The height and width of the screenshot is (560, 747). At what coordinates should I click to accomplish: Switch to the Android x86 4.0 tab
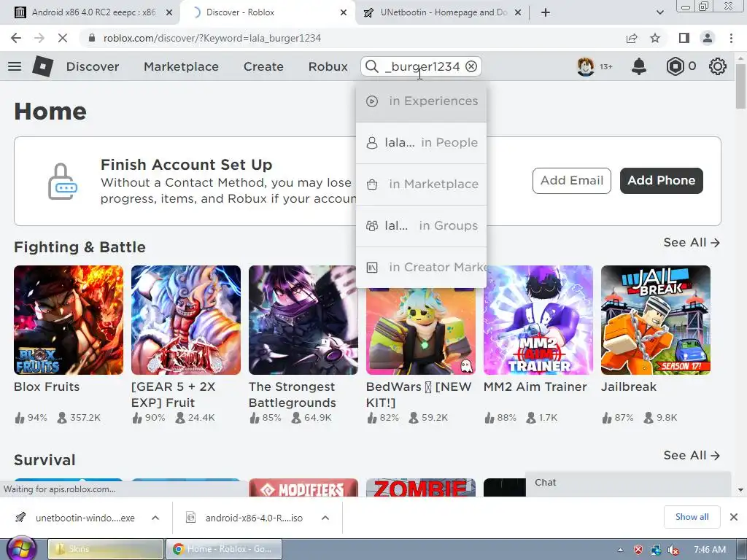pos(93,12)
